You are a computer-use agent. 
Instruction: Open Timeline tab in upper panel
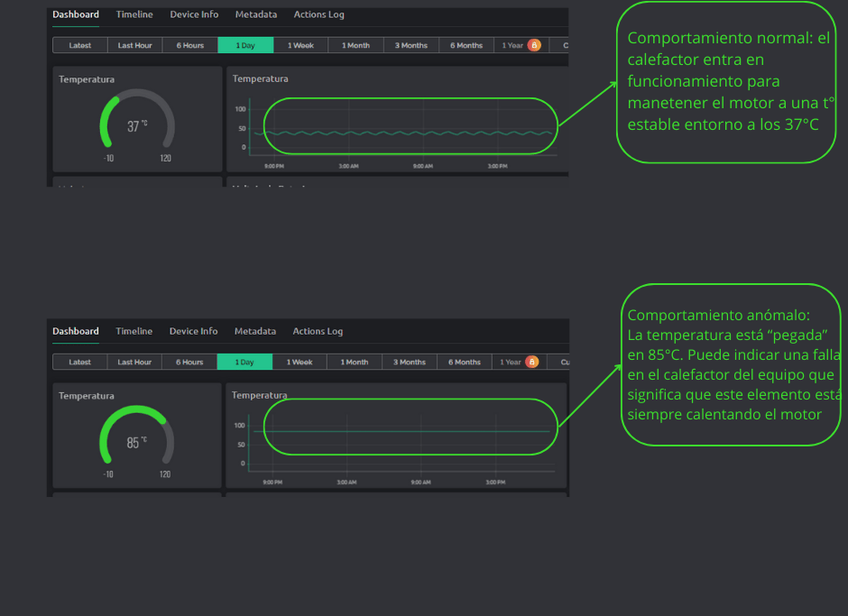click(134, 14)
